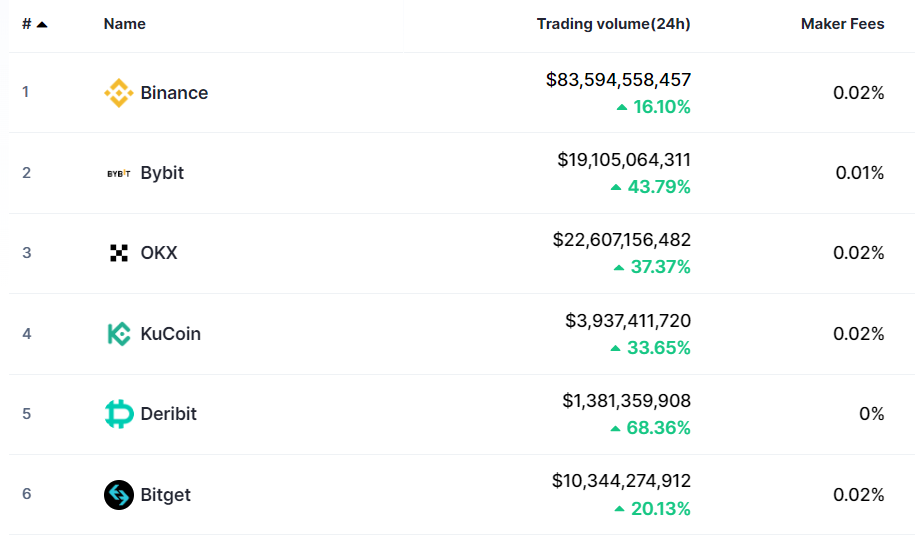Viewport: 915px width, 535px height.
Task: Select Bybit volume $19,105,064,311
Action: pyautogui.click(x=624, y=159)
